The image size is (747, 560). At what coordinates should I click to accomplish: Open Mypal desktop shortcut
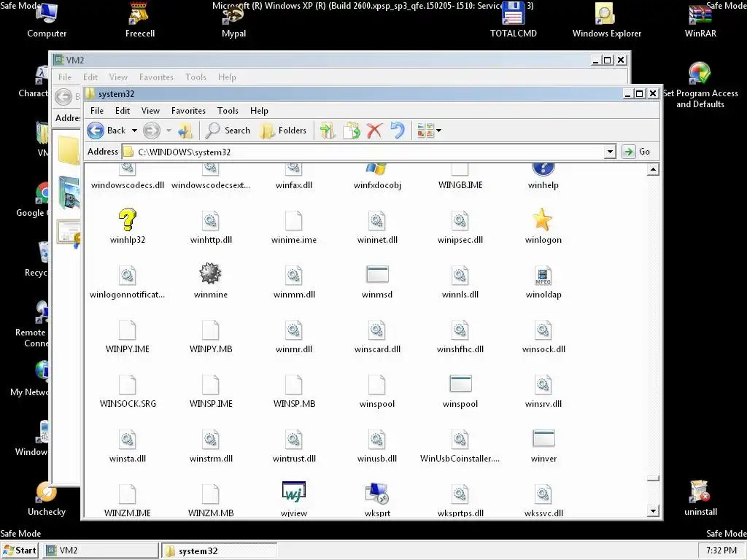[233, 20]
